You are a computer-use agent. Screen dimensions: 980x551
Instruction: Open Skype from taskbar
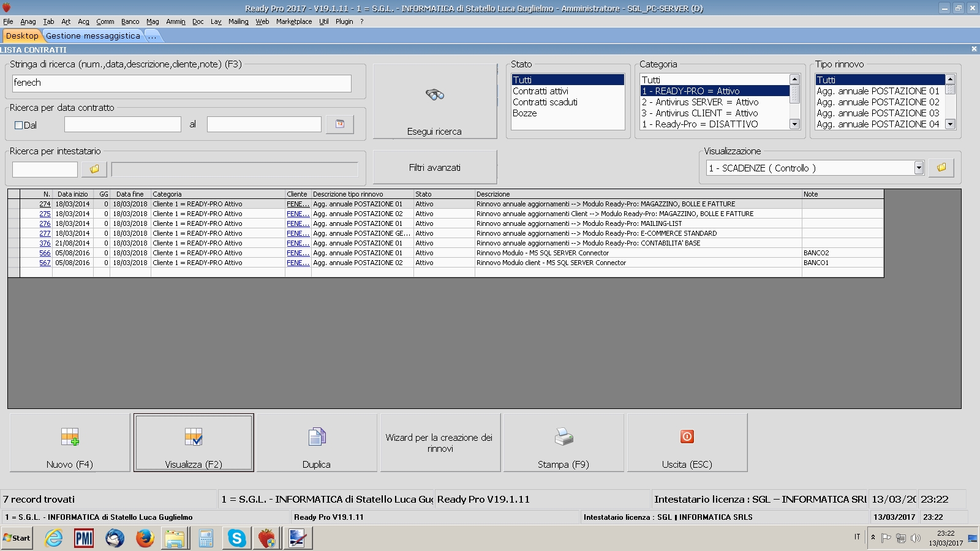pos(236,538)
